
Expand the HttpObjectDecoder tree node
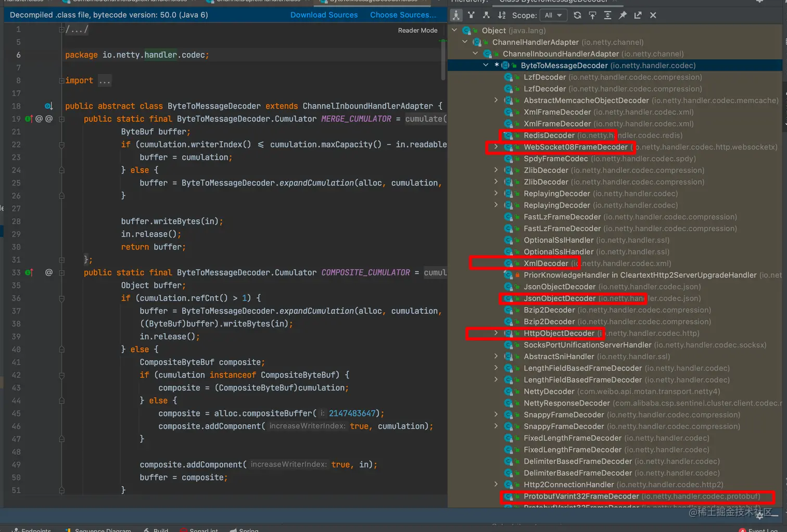496,333
